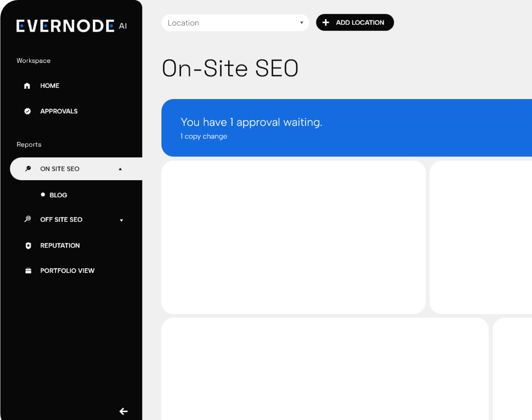Click the Home house icon

27,86
